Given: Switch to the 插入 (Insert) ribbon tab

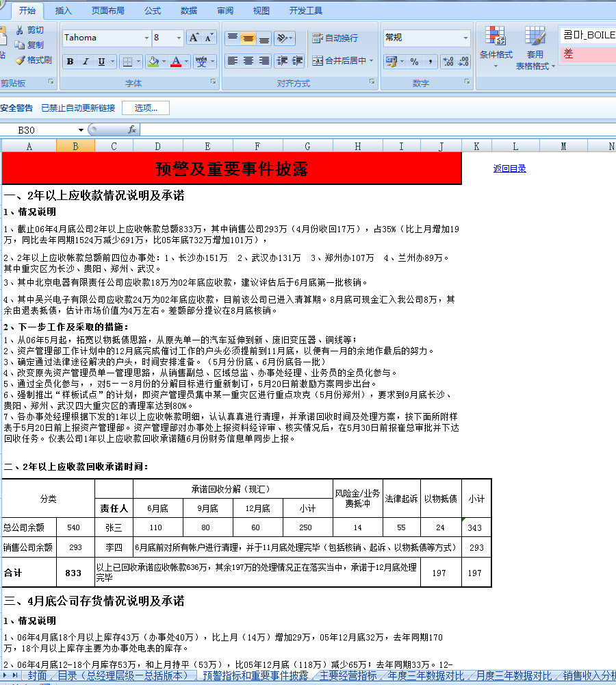Looking at the screenshot, I should coord(63,10).
